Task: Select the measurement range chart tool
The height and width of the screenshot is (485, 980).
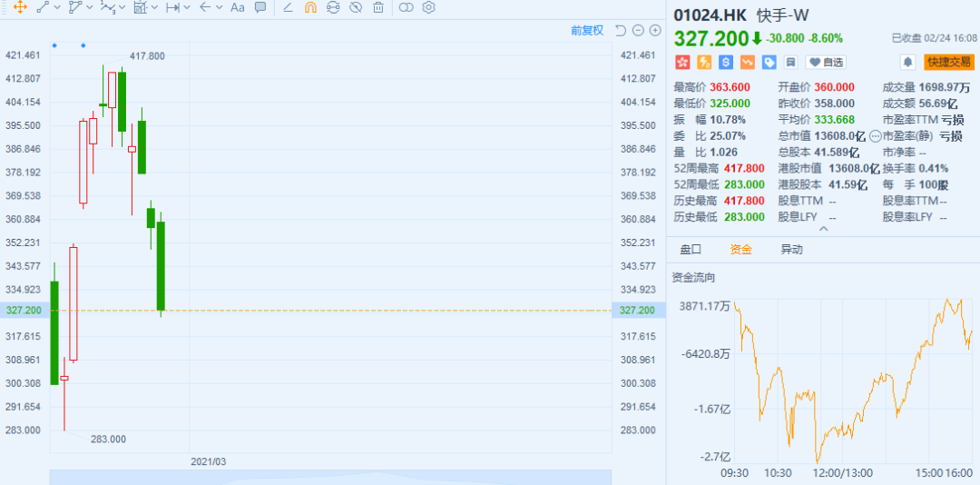Action: [x=140, y=7]
